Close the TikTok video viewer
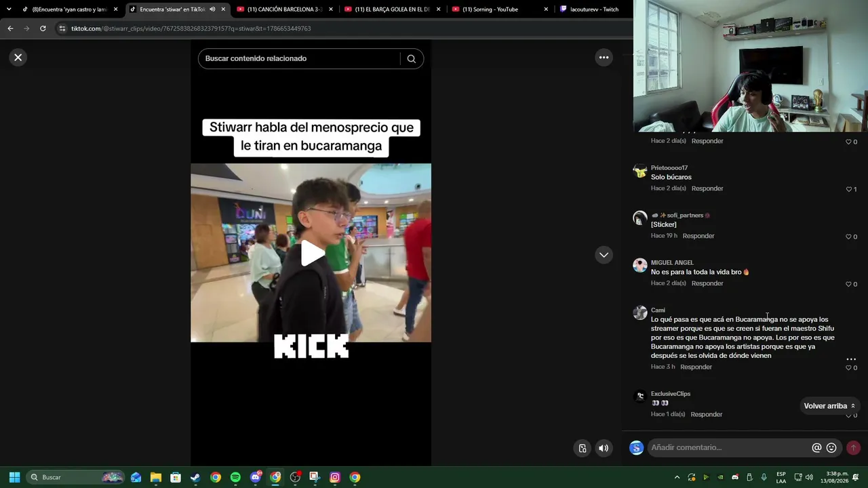The width and height of the screenshot is (868, 488). [x=18, y=58]
